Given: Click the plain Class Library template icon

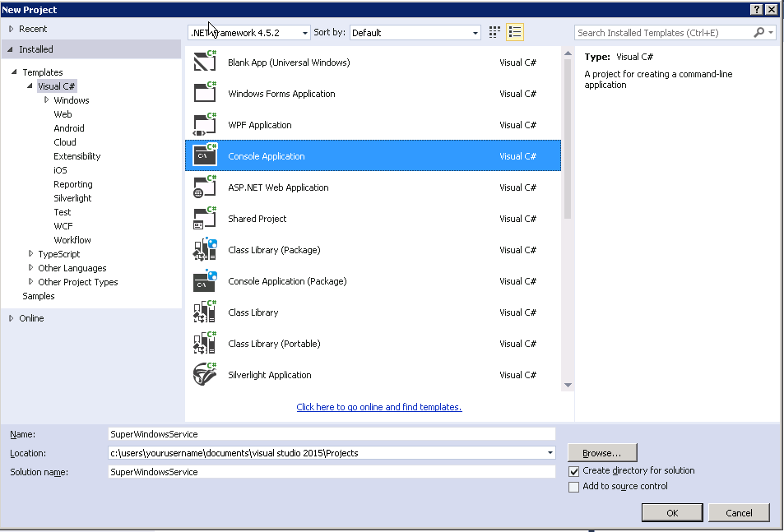Looking at the screenshot, I should pos(205,312).
